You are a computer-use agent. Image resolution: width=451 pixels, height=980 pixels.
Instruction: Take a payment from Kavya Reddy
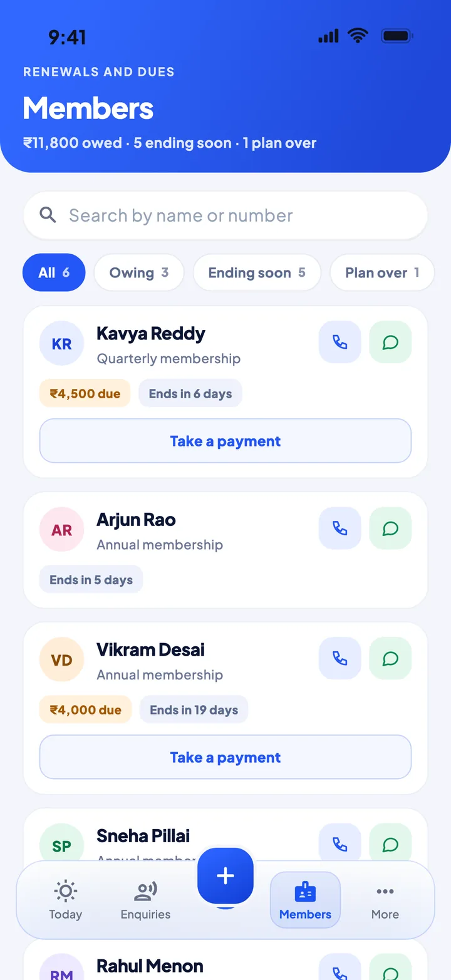(225, 441)
